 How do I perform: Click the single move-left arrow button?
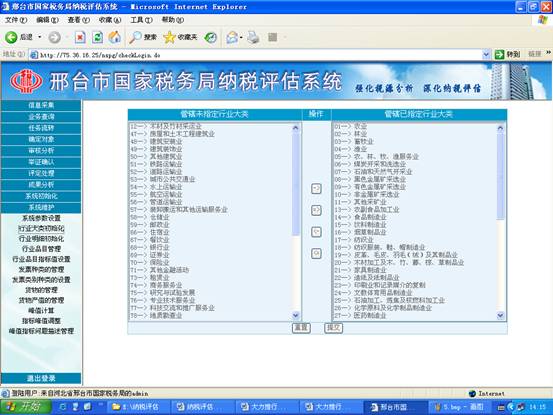click(x=316, y=232)
